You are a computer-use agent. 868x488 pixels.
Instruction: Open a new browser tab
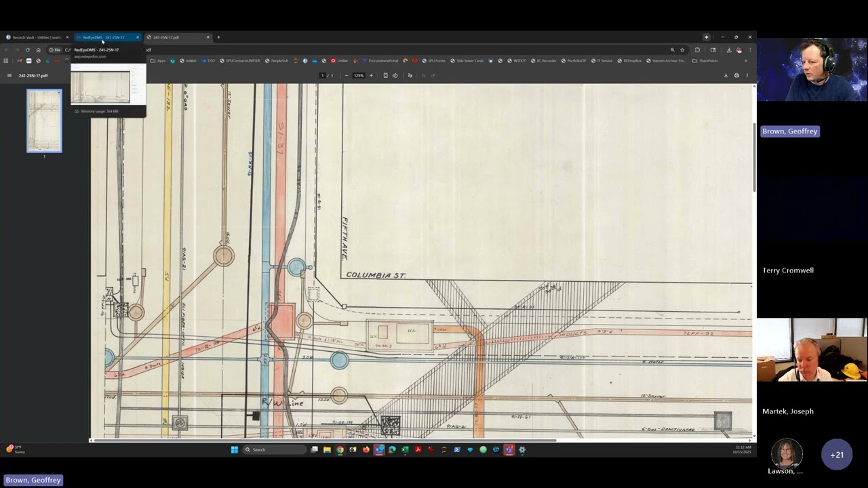(218, 37)
